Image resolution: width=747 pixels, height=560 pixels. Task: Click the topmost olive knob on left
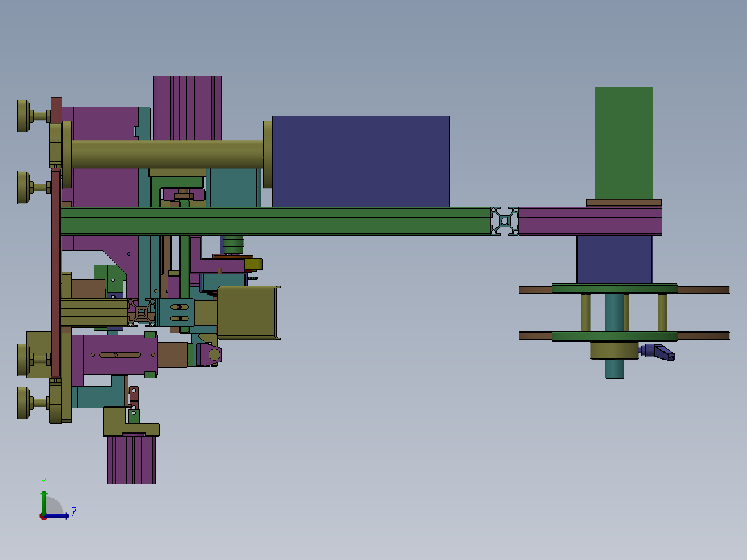[24, 116]
